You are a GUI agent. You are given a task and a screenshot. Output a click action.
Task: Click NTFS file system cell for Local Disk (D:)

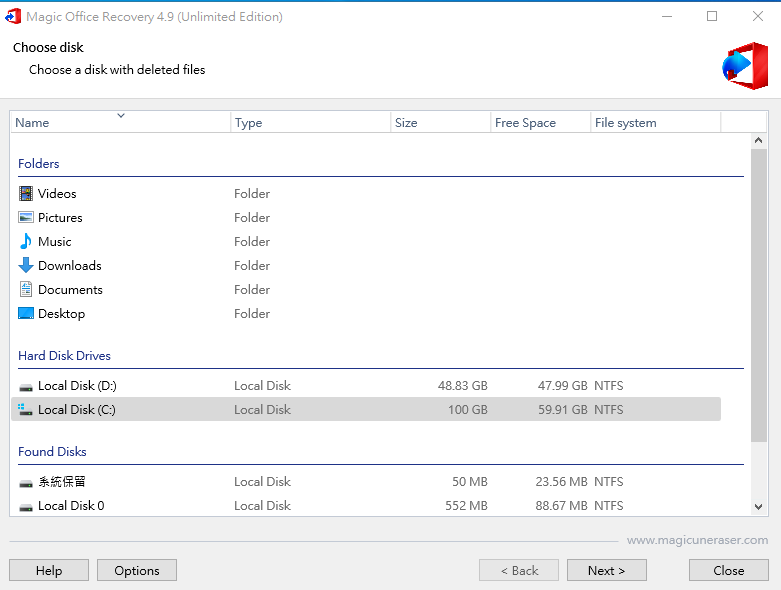click(x=609, y=385)
